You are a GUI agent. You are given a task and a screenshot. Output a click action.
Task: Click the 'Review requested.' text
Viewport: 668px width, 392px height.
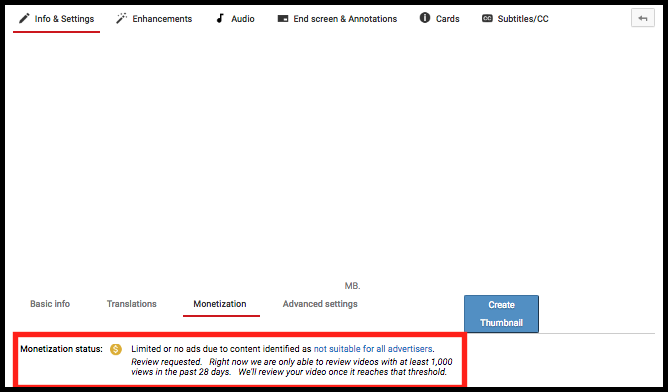click(167, 362)
